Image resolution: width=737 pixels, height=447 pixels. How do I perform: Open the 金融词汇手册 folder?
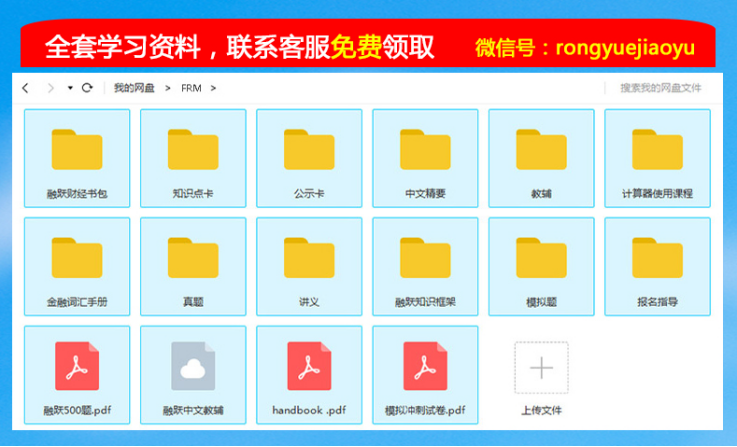(x=77, y=265)
